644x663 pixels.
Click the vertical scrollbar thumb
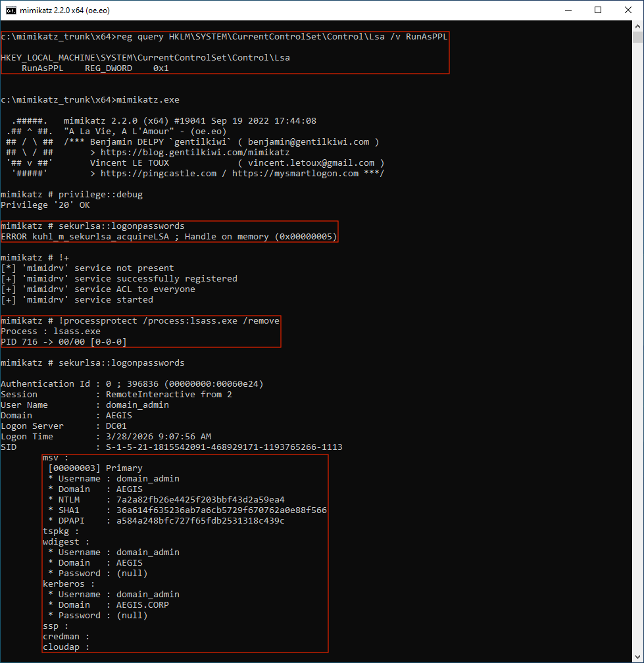(637, 37)
